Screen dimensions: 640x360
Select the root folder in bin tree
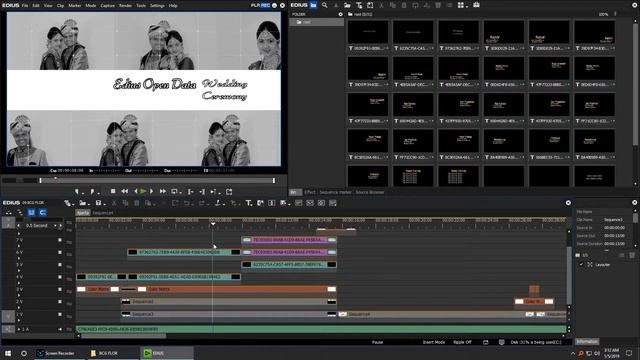316,22
